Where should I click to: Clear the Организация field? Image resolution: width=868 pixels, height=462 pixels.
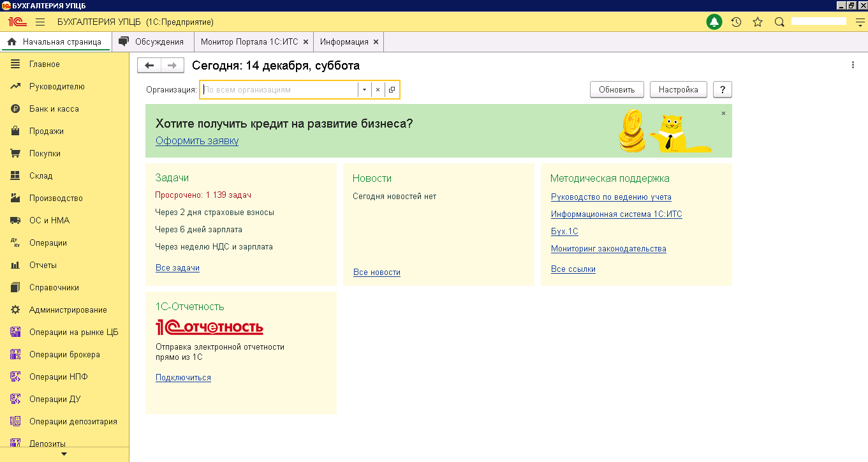pos(378,90)
